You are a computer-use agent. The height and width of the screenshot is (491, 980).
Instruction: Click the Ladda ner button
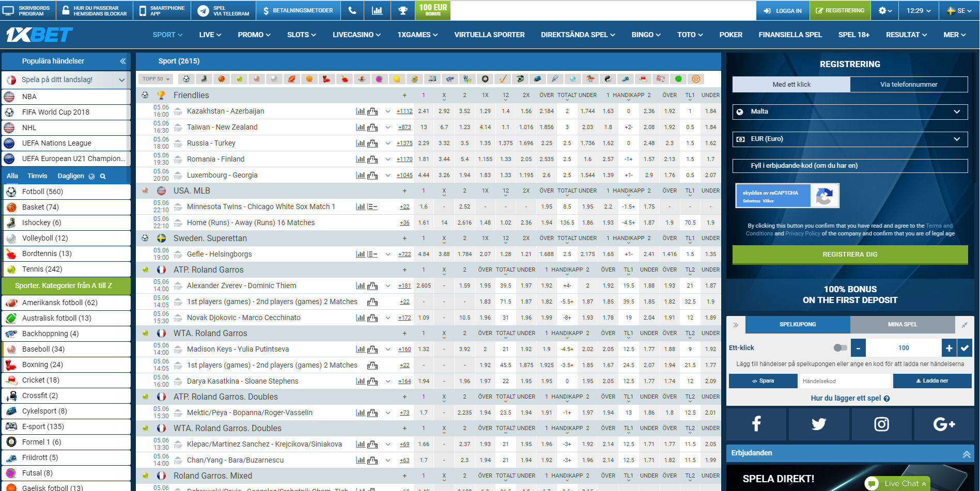pos(932,381)
